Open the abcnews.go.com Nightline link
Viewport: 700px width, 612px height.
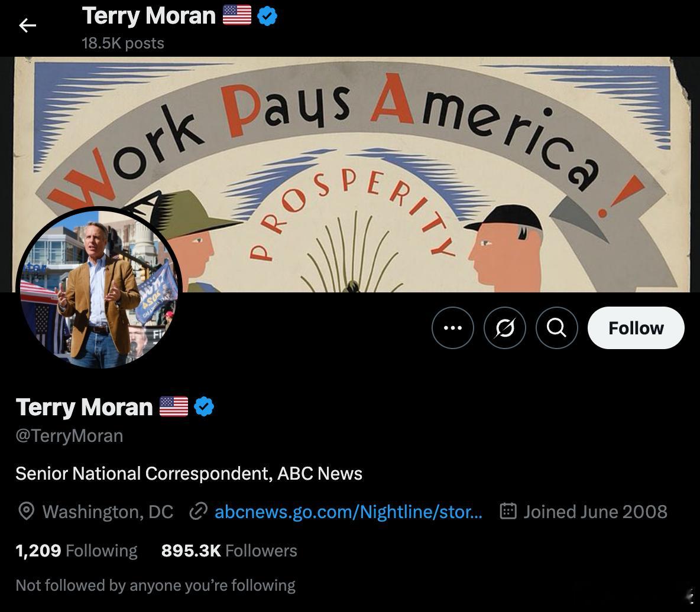[348, 512]
